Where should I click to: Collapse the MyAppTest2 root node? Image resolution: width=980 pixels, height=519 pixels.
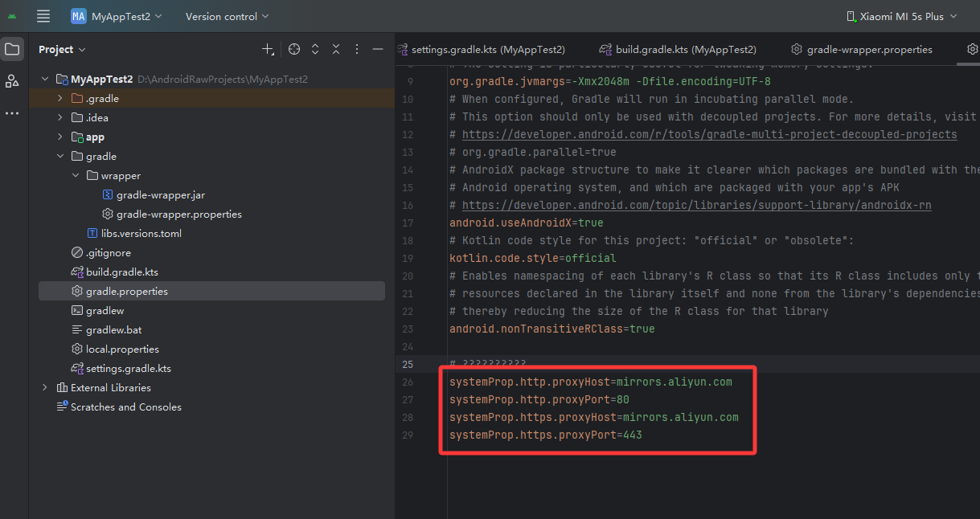[x=44, y=80]
